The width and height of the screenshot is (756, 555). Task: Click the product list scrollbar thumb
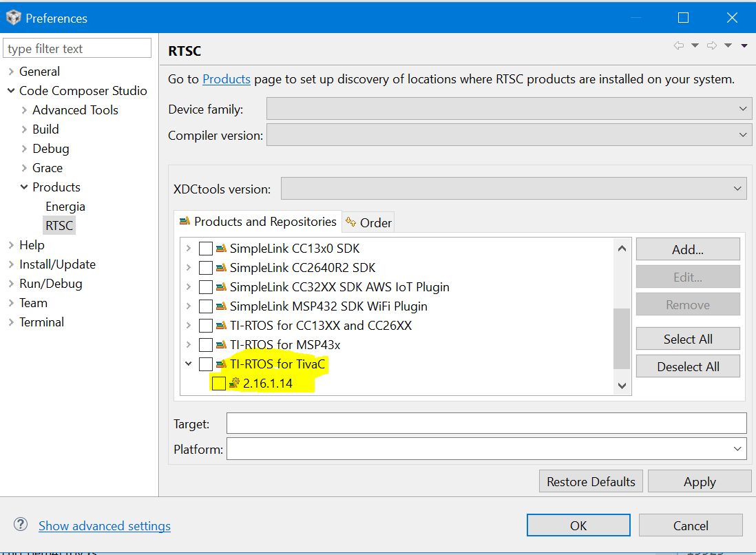(622, 339)
